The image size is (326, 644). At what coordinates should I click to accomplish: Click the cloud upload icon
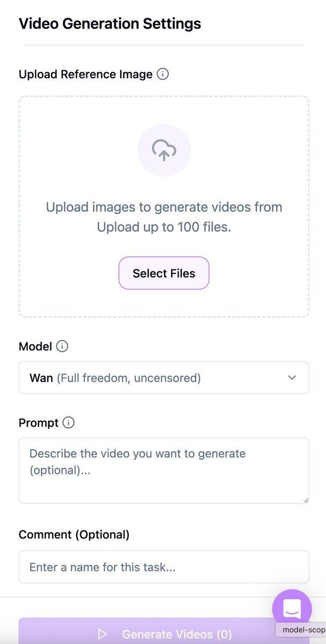point(164,151)
